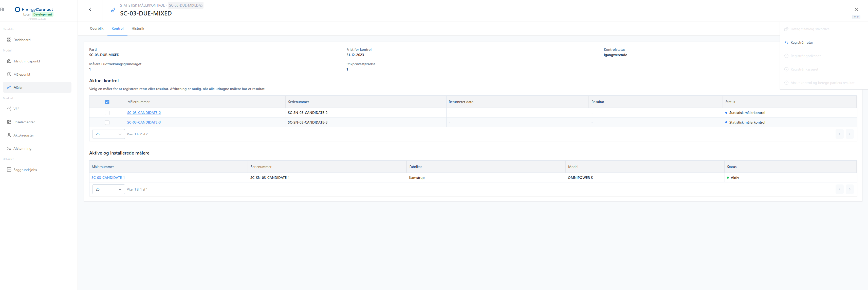868x290 pixels.
Task: Check the SC-03-CANDIDATE-2 row checkbox
Action: pyautogui.click(x=107, y=113)
